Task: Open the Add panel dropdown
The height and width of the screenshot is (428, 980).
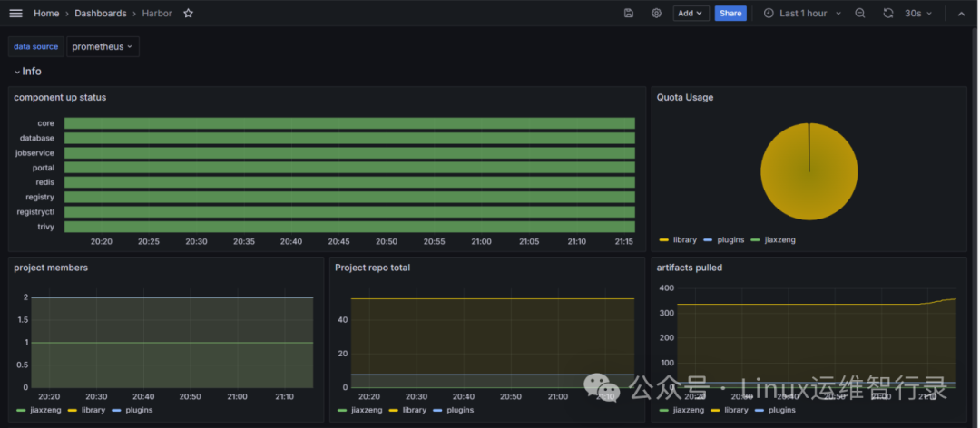Action: click(x=691, y=14)
